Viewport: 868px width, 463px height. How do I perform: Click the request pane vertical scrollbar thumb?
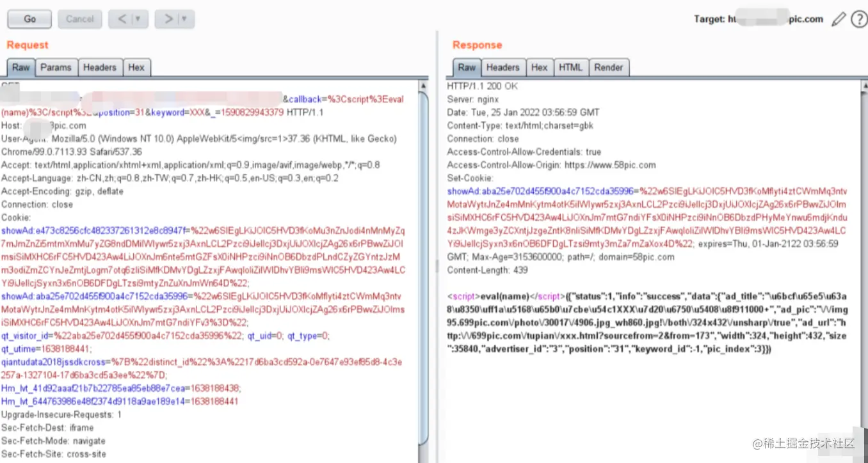click(x=423, y=269)
